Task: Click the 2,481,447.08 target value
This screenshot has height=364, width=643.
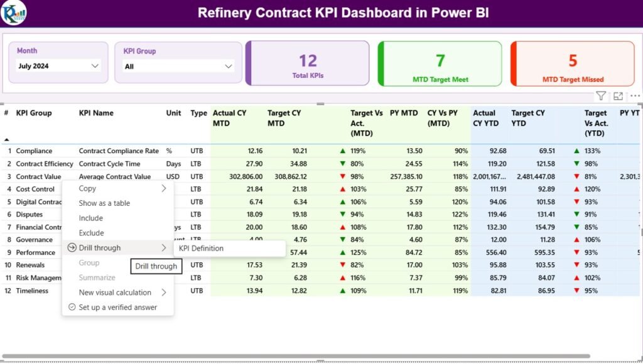Action: [x=536, y=176]
